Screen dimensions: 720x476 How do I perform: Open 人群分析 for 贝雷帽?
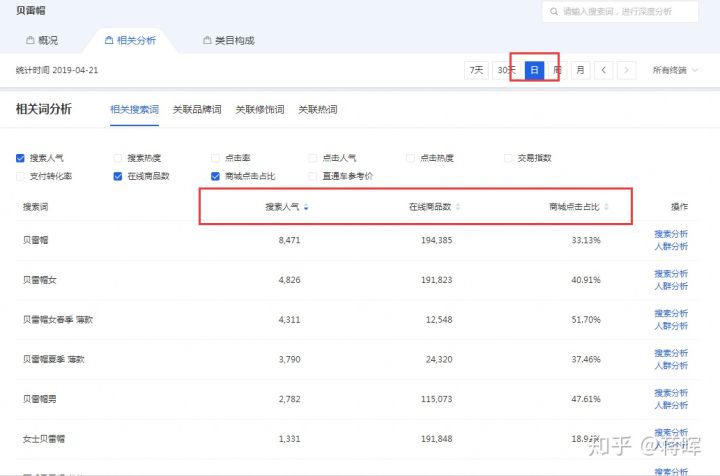[x=671, y=246]
